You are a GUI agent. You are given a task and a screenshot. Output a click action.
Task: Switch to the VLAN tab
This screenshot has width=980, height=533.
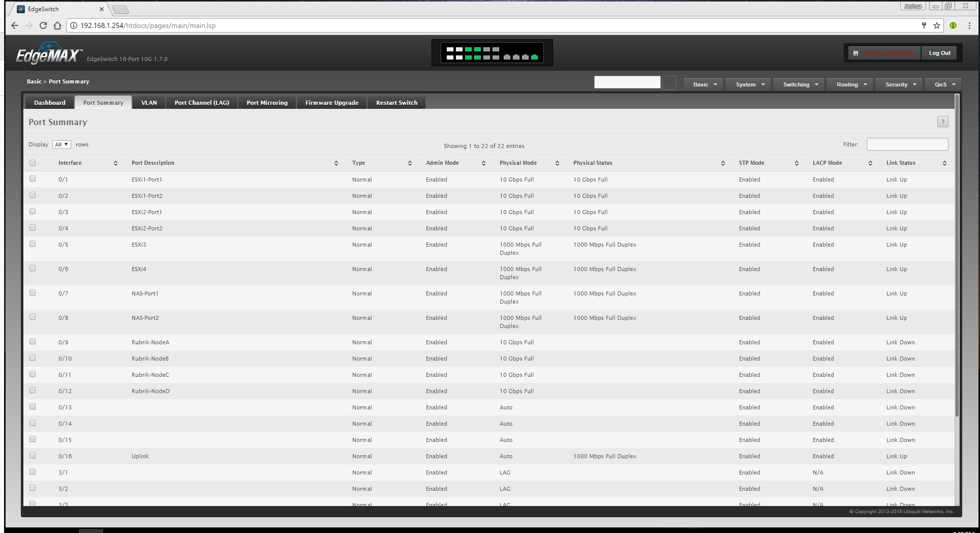pyautogui.click(x=149, y=103)
